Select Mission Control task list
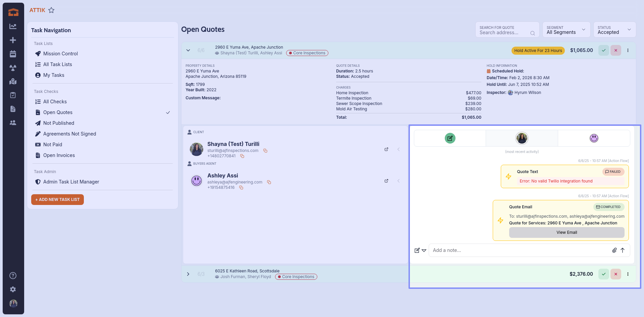This screenshot has height=317, width=644. coord(60,54)
